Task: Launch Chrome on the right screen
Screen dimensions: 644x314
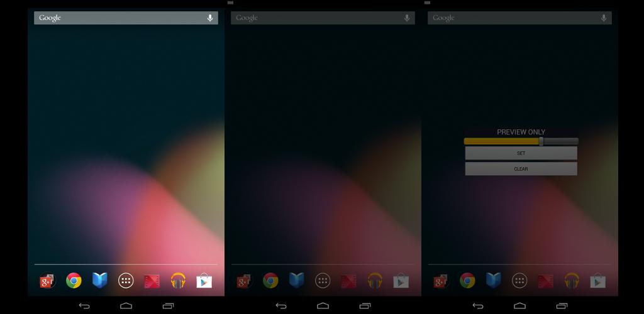Action: (467, 281)
